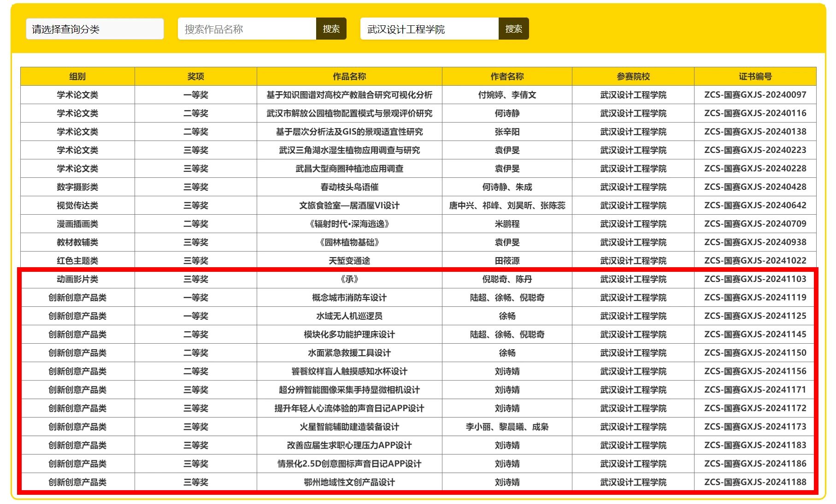
Task: Click author cell 付婉婷、李倩文
Action: (507, 95)
